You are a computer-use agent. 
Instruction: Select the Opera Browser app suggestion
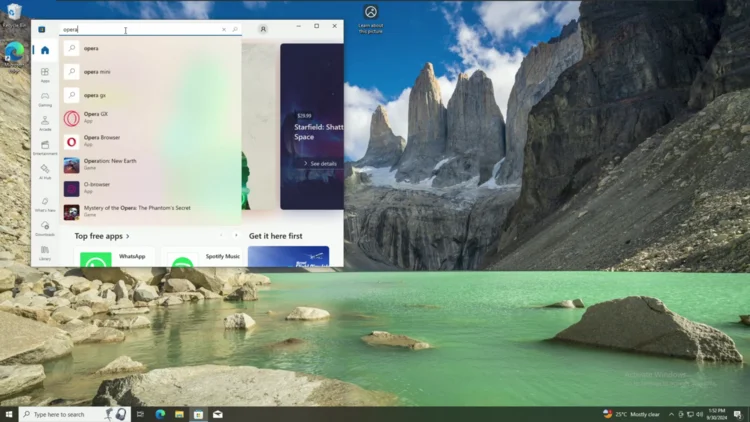tap(151, 141)
